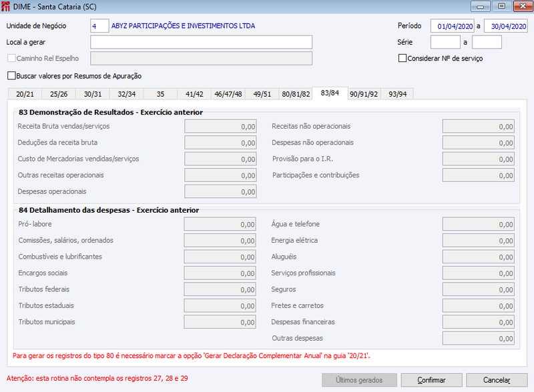The height and width of the screenshot is (392, 534).
Task: Toggle the Caminho Rel Espelho checkbox
Action: click(x=11, y=58)
